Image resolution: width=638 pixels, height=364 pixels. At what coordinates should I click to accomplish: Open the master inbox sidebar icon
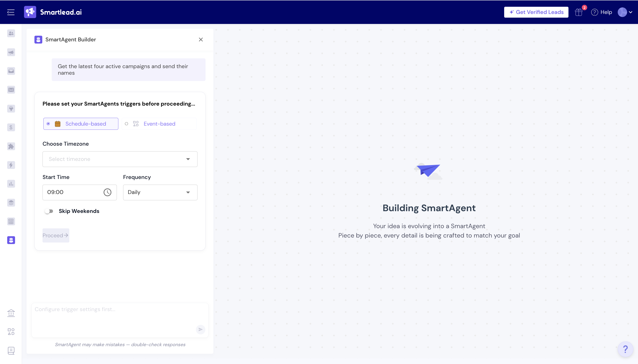coord(11,71)
